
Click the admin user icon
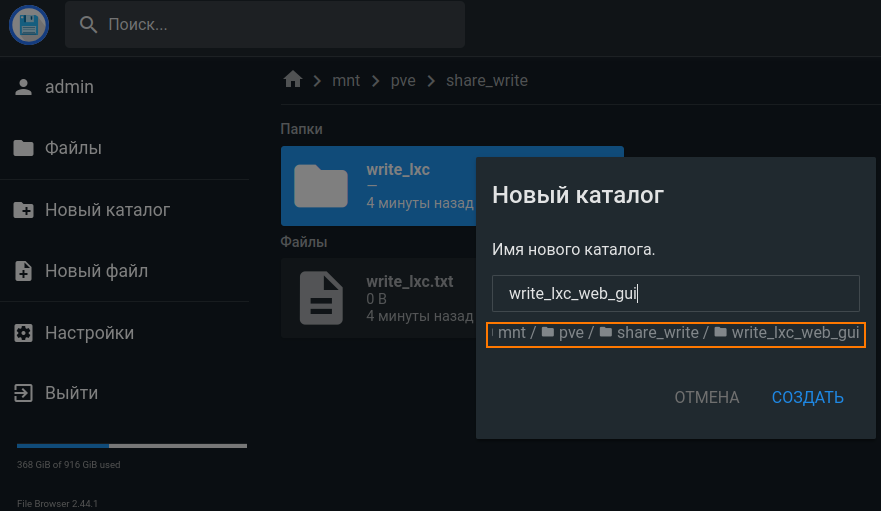coord(24,87)
